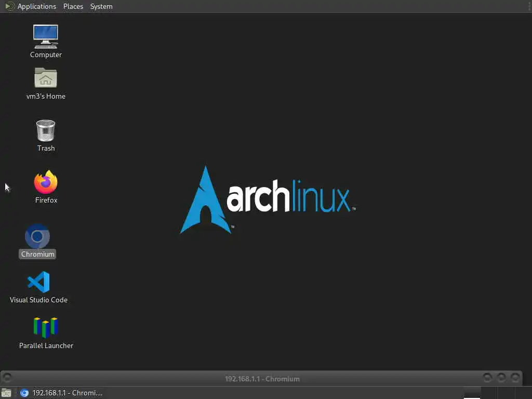Open the System menu
This screenshot has height=399, width=532.
101,6
